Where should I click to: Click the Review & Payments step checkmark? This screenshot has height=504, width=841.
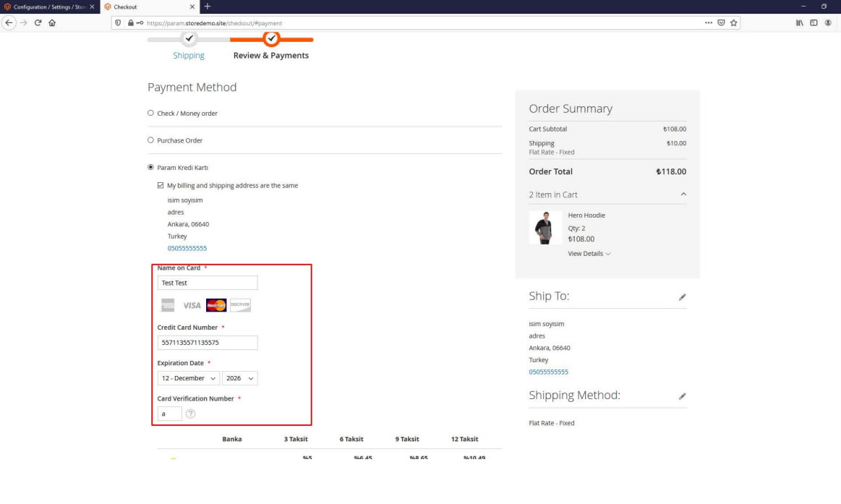click(271, 38)
